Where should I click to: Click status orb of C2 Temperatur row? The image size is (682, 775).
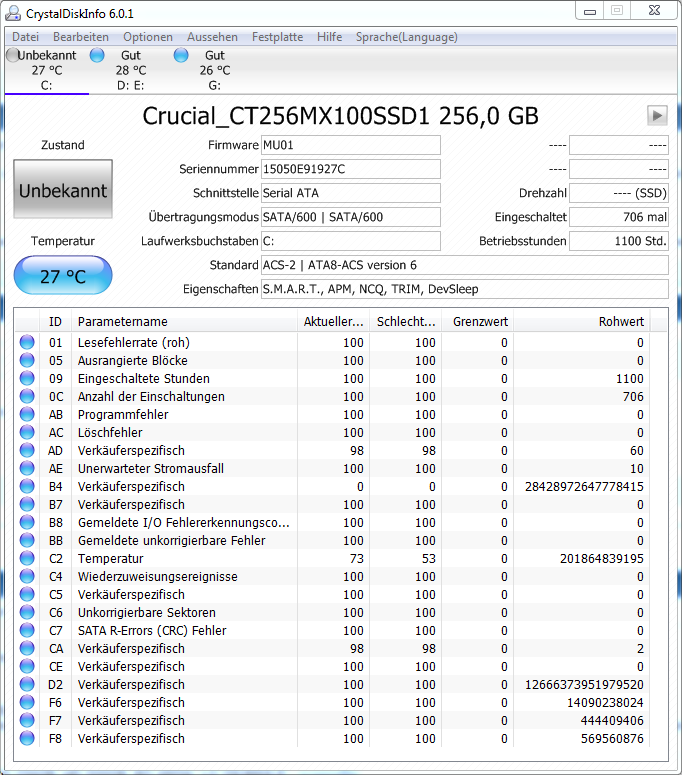coord(27,558)
